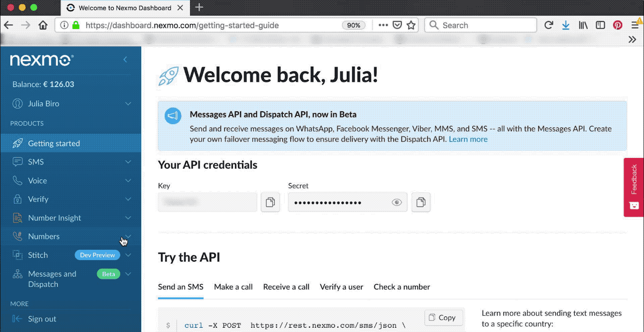Expand the Verify section chevron

pyautogui.click(x=128, y=199)
